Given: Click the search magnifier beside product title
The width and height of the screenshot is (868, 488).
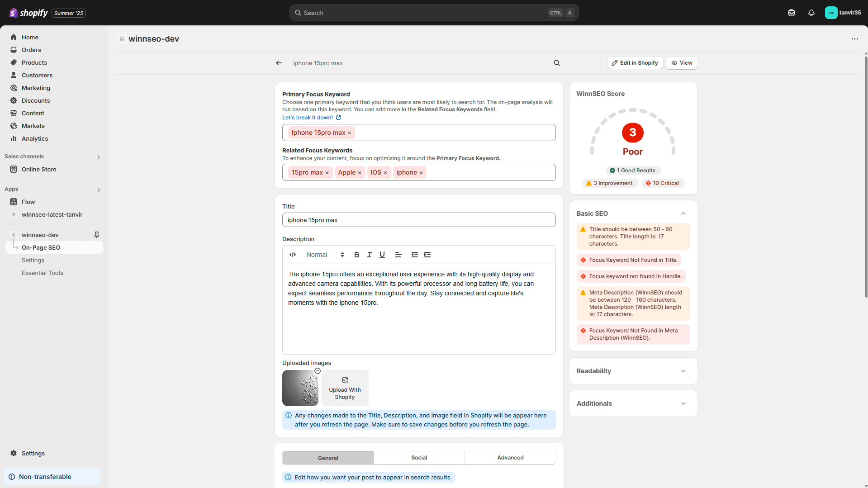Looking at the screenshot, I should coord(557,63).
